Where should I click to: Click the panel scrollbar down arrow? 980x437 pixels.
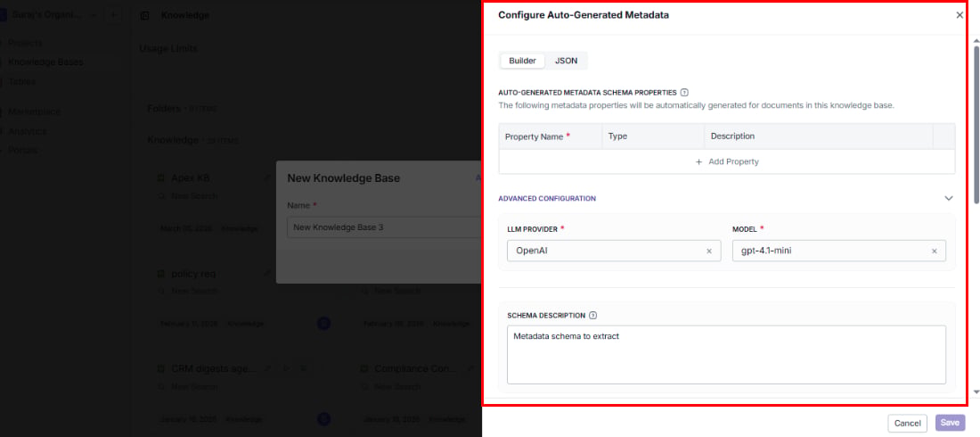pyautogui.click(x=976, y=392)
